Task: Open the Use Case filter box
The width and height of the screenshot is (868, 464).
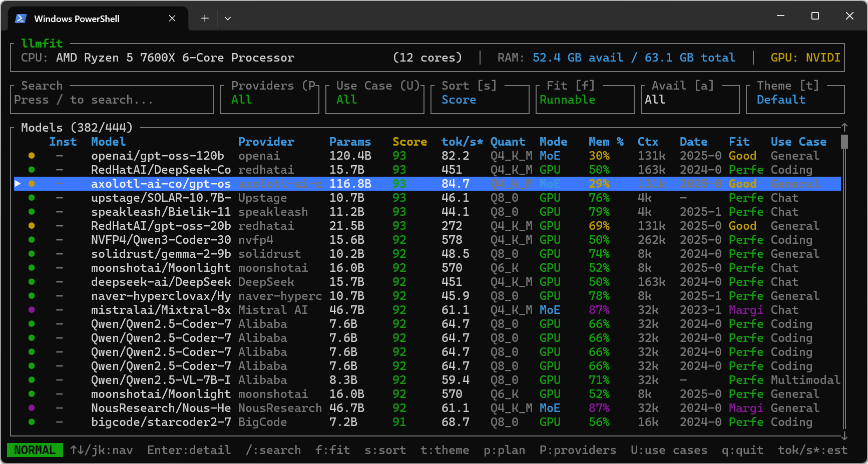Action: tap(374, 100)
